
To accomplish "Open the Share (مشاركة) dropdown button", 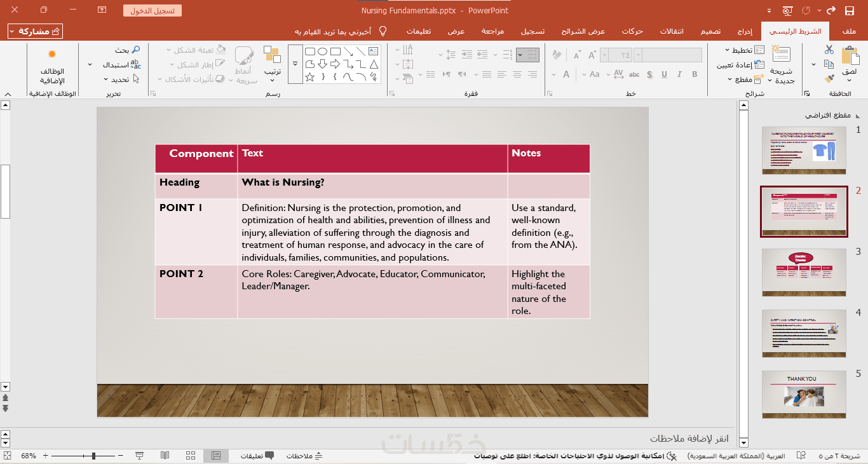I will click(35, 31).
